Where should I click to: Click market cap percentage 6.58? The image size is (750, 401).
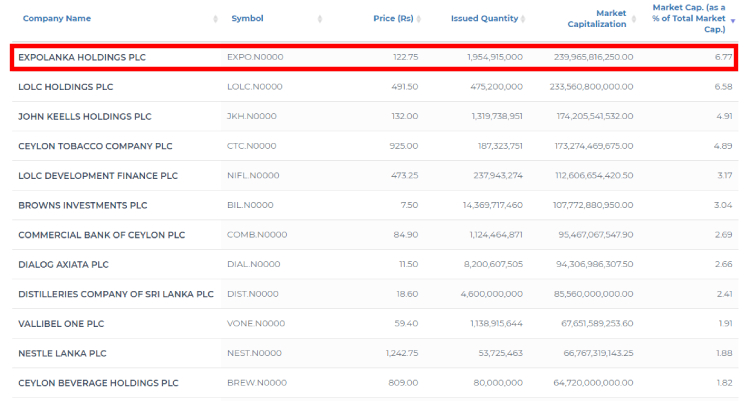(x=723, y=87)
